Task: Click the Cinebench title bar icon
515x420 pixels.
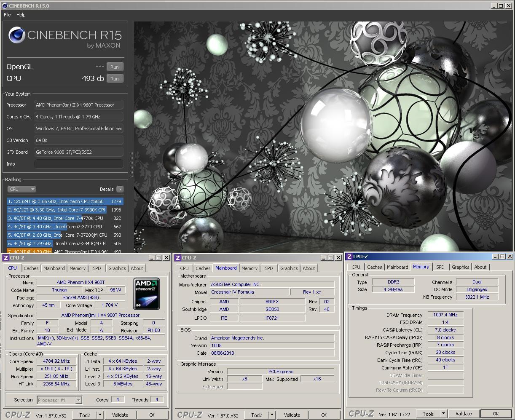Action: click(x=5, y=5)
